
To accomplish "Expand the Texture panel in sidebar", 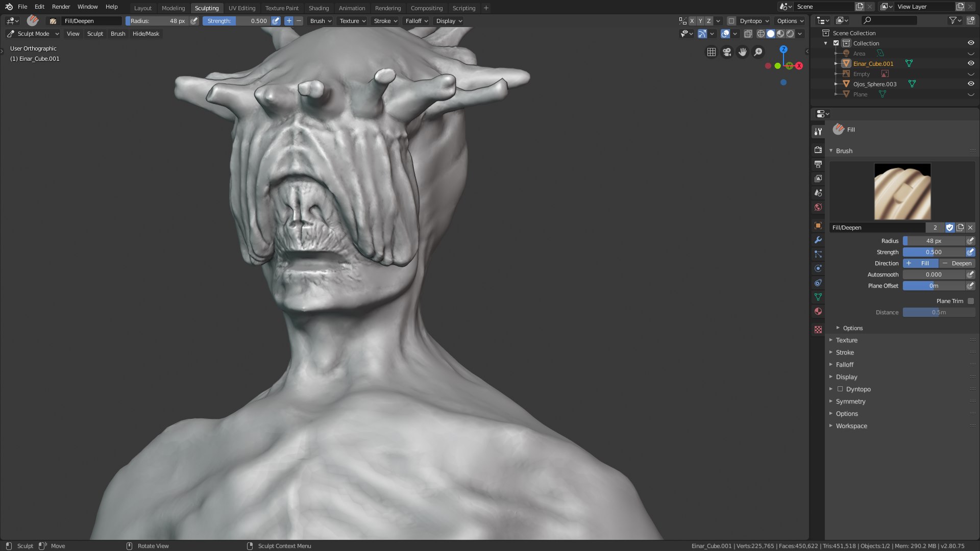I will (846, 340).
